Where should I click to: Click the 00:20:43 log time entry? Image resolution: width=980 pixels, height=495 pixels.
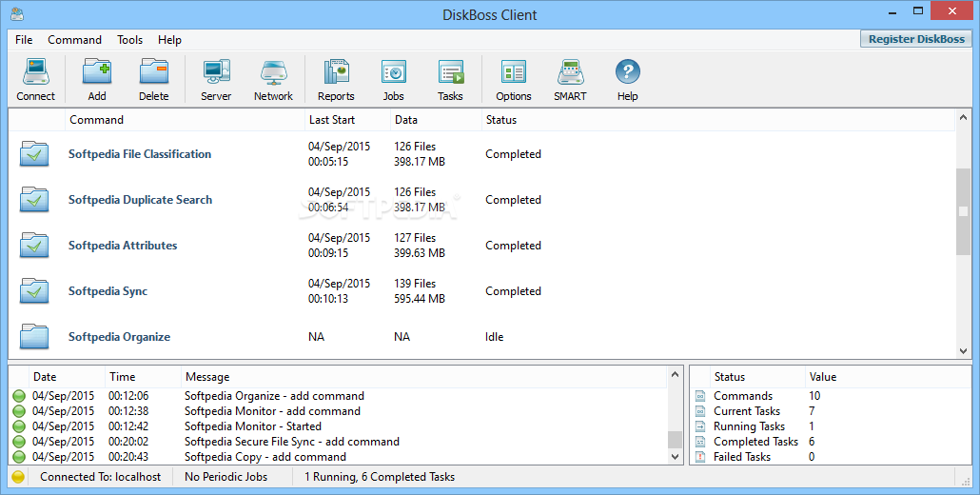click(x=128, y=457)
